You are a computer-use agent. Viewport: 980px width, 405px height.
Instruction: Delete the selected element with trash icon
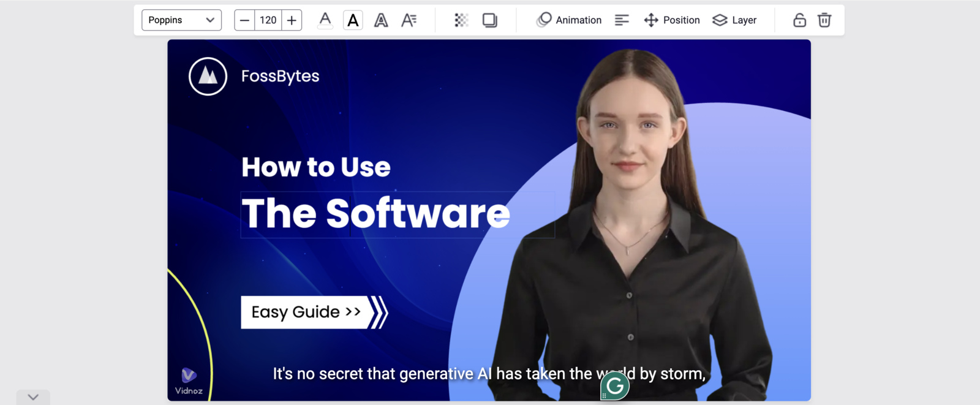point(824,20)
